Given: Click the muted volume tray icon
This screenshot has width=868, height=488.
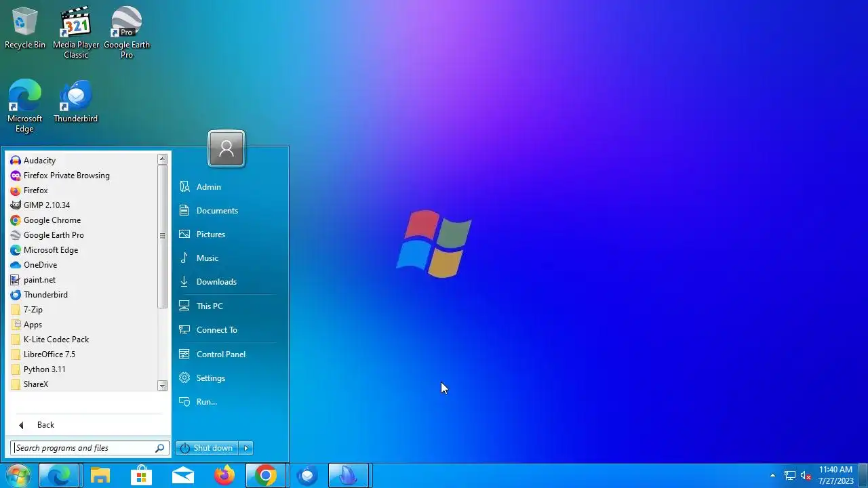Looking at the screenshot, I should 806,476.
